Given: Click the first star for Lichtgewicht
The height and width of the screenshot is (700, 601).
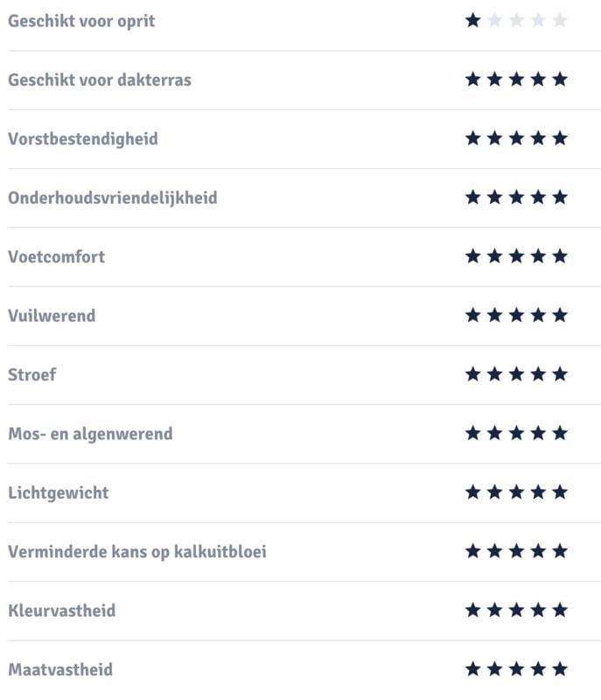Looking at the screenshot, I should coord(472,493).
